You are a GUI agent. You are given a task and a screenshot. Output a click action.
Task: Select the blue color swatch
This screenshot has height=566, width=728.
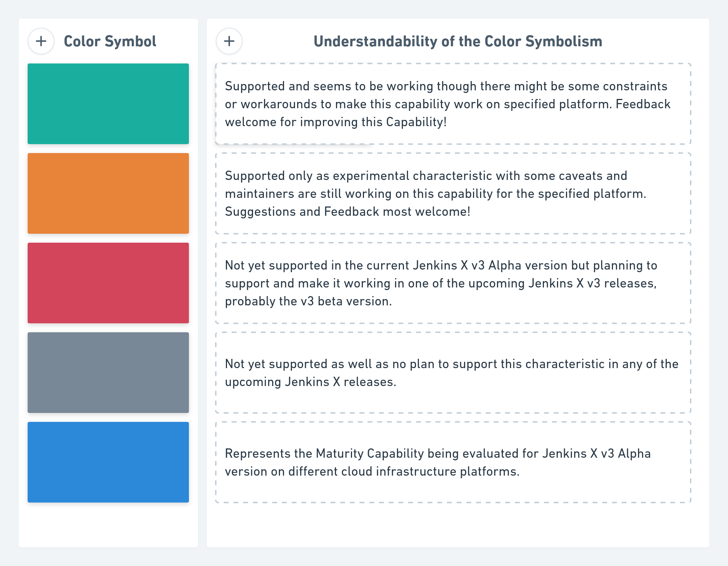[108, 462]
